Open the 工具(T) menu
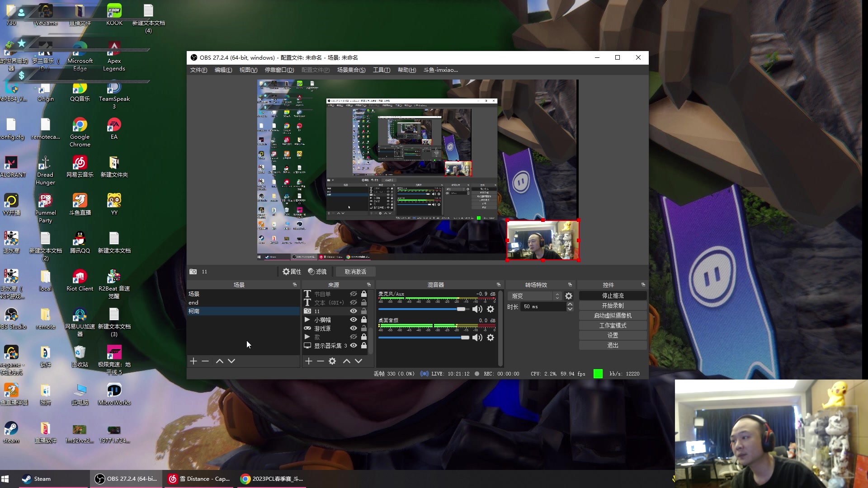 [x=381, y=70]
